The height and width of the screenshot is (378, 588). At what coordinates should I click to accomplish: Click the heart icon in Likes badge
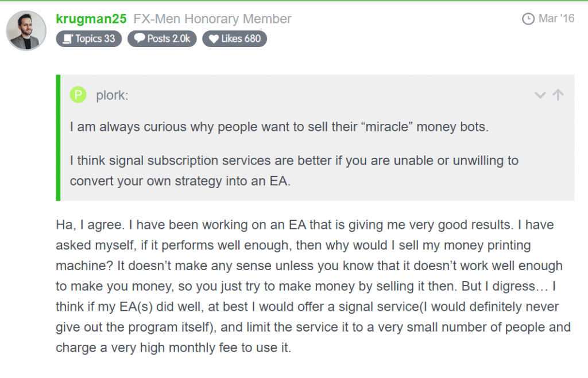pyautogui.click(x=214, y=39)
